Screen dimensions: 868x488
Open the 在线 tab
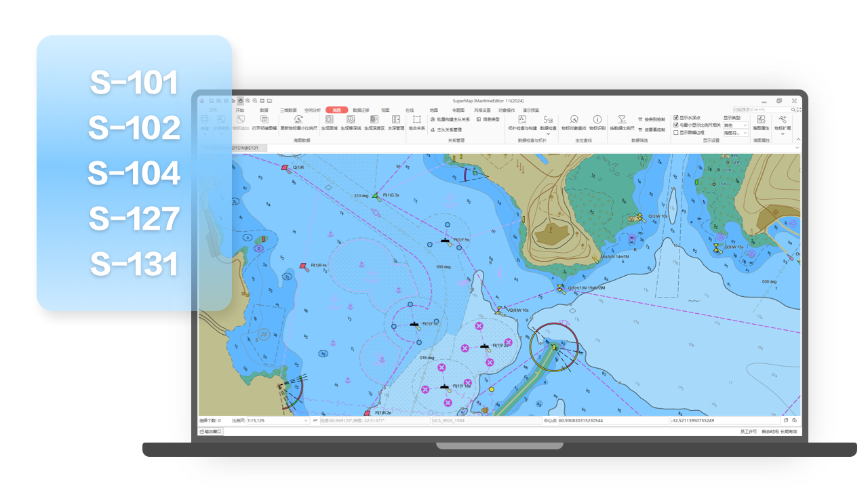pyautogui.click(x=410, y=110)
